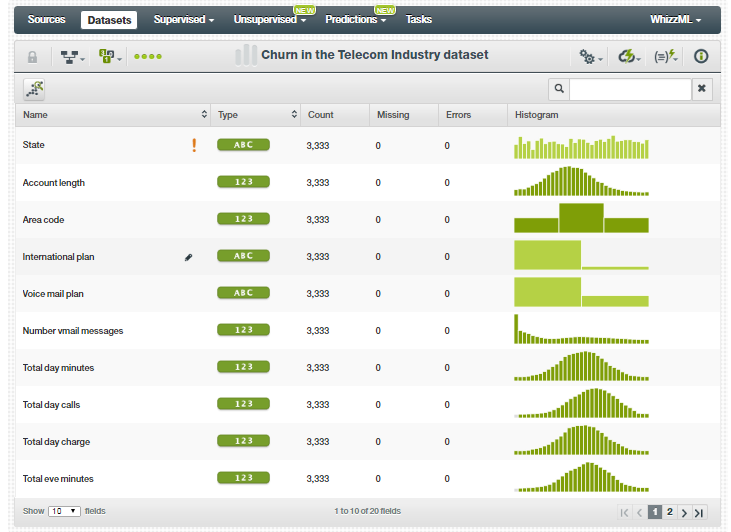Open the one-click actions cloud dropdown
Image resolution: width=731 pixels, height=532 pixels.
[628, 57]
